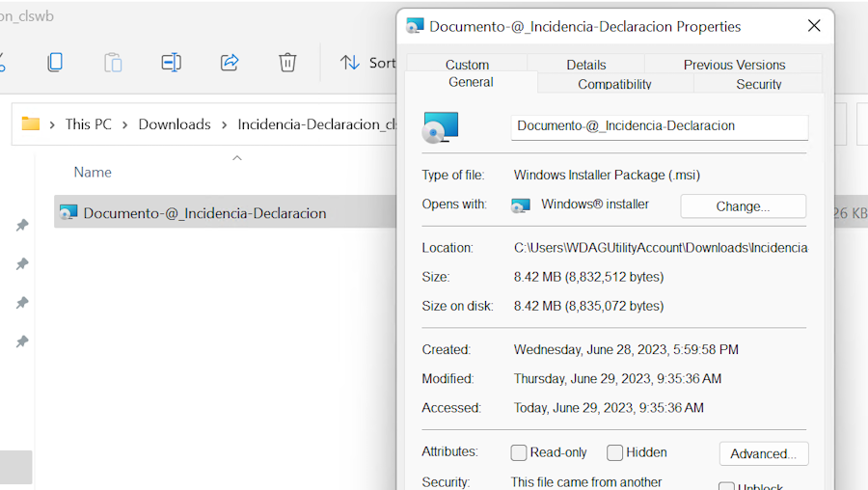The image size is (868, 490).
Task: Open the Advanced... attributes button
Action: pyautogui.click(x=763, y=454)
